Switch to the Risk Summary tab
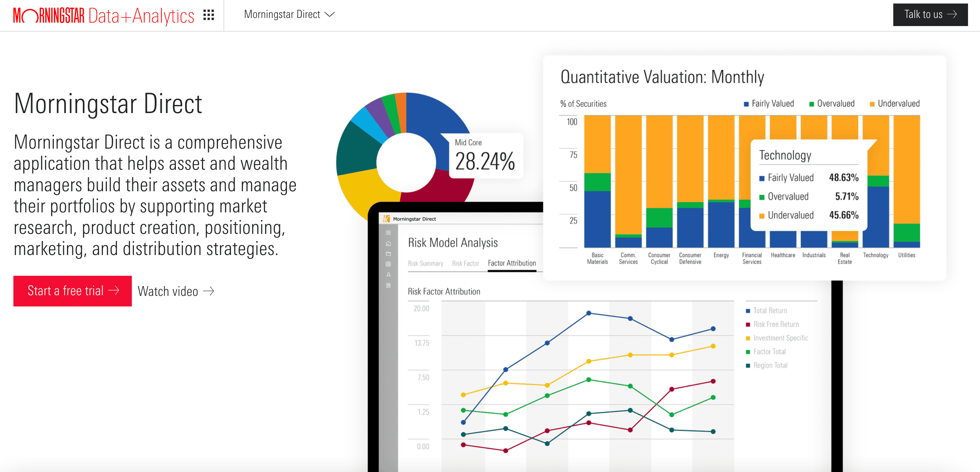This screenshot has width=980, height=472. [x=425, y=263]
